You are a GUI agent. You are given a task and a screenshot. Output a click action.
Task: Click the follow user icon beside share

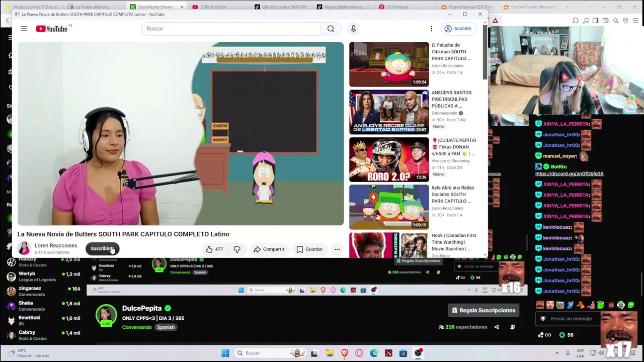513,327
